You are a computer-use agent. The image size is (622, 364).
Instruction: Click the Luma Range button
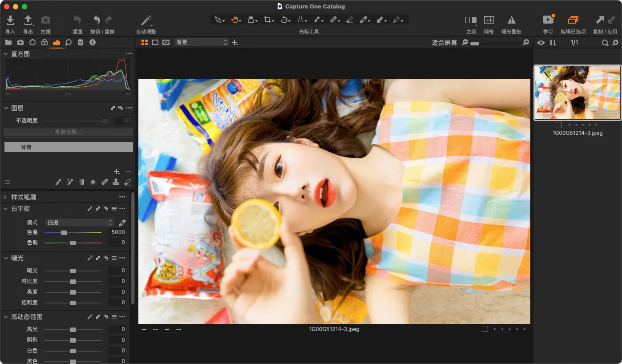pyautogui.click(x=68, y=132)
